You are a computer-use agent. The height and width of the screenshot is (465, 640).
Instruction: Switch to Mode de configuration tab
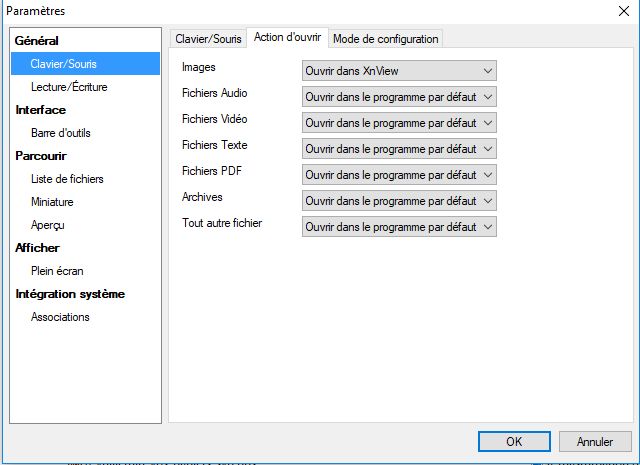click(385, 39)
